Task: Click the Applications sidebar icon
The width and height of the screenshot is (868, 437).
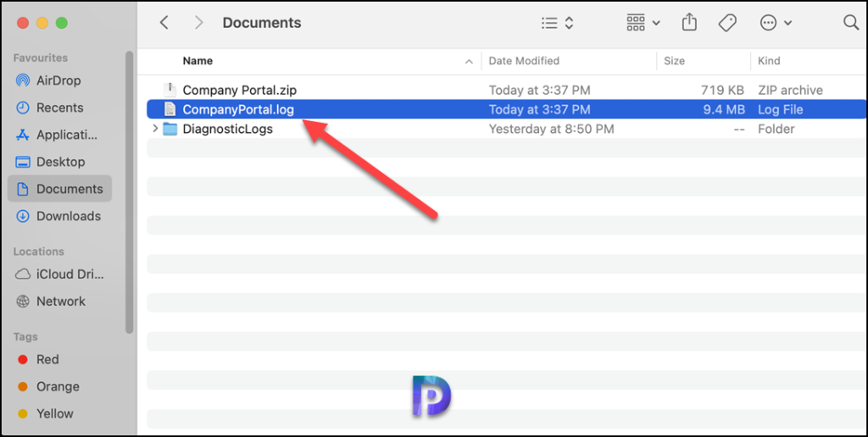Action: (x=23, y=135)
